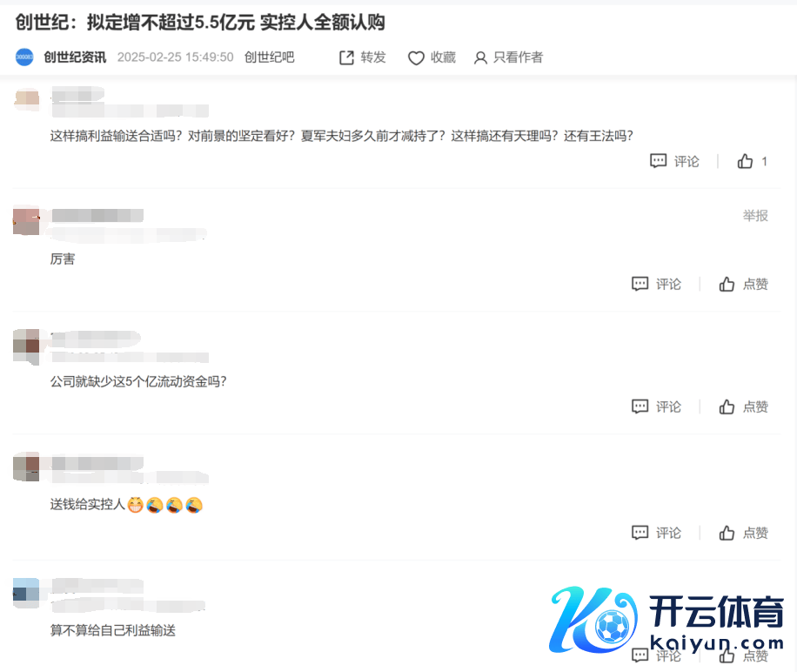Toggle 收藏 to bookmark this post
The image size is (797, 672).
pos(443,57)
